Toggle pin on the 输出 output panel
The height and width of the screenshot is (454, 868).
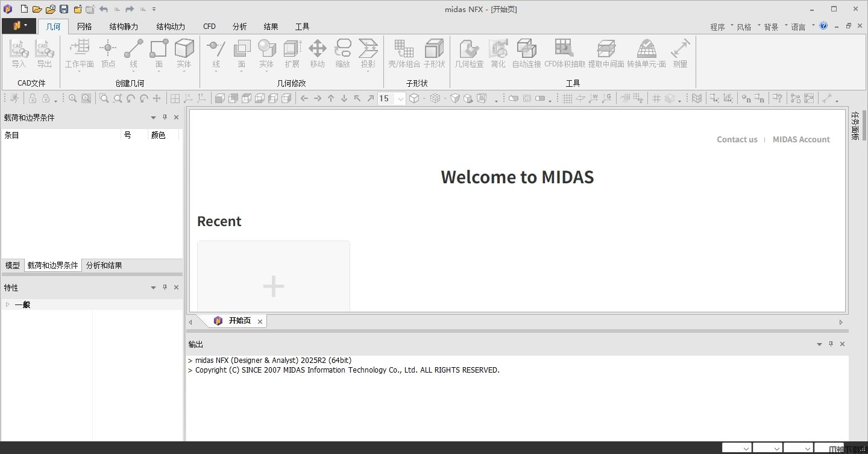pos(831,344)
